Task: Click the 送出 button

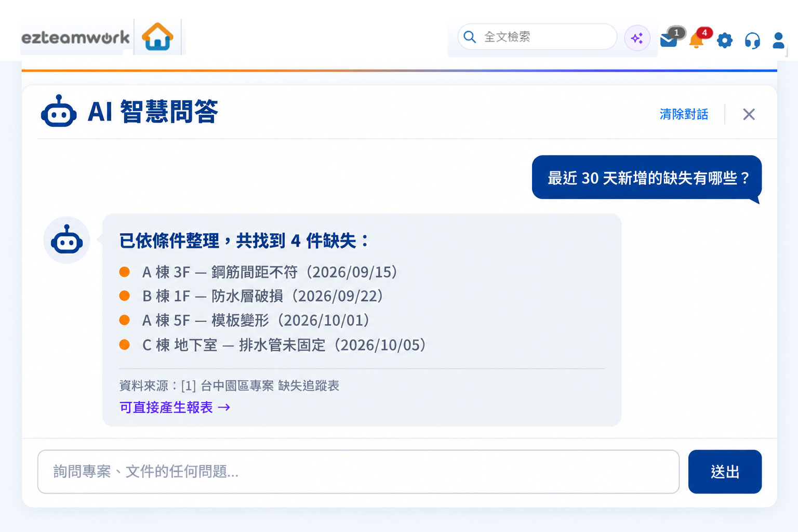Action: tap(725, 472)
